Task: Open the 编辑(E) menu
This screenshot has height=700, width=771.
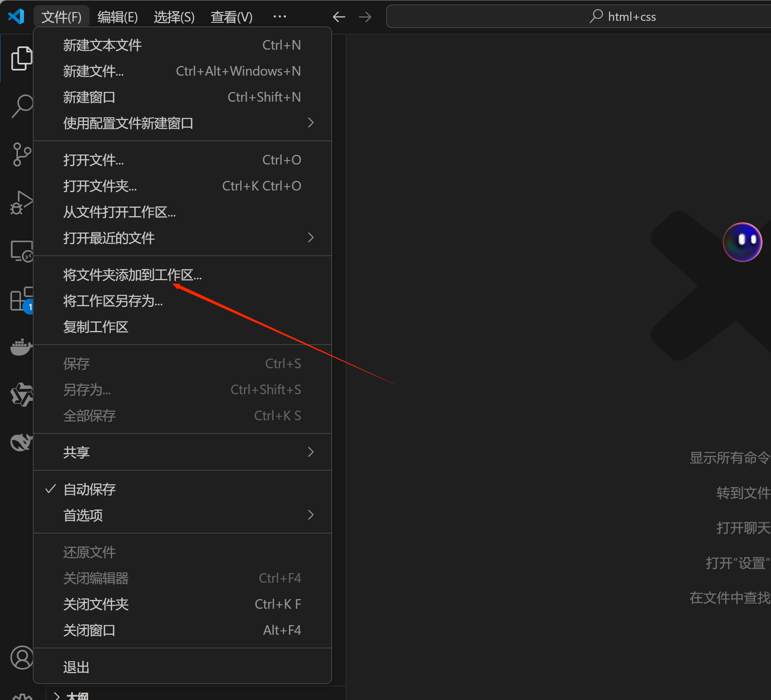Action: pos(118,17)
